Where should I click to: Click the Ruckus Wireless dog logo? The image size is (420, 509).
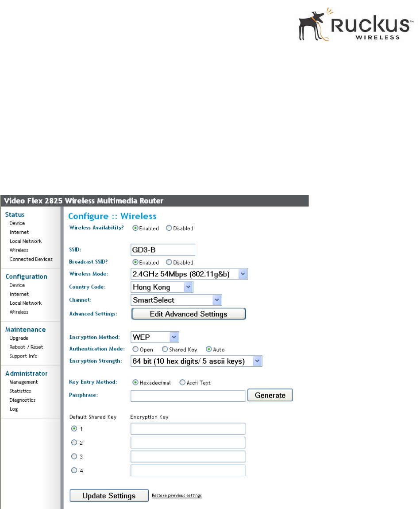point(355,25)
